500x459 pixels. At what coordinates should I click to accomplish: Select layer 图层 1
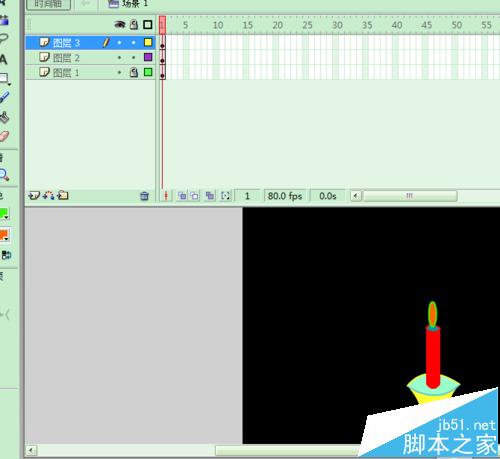(90, 72)
